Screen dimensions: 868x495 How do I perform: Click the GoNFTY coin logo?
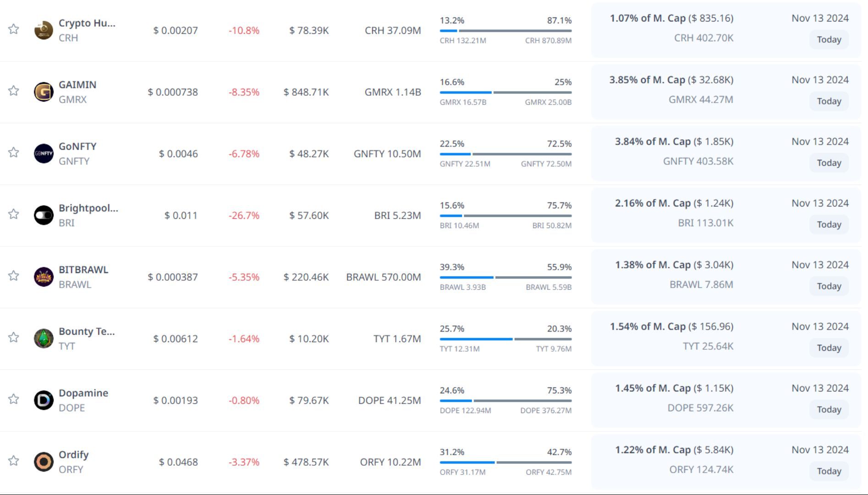coord(44,153)
